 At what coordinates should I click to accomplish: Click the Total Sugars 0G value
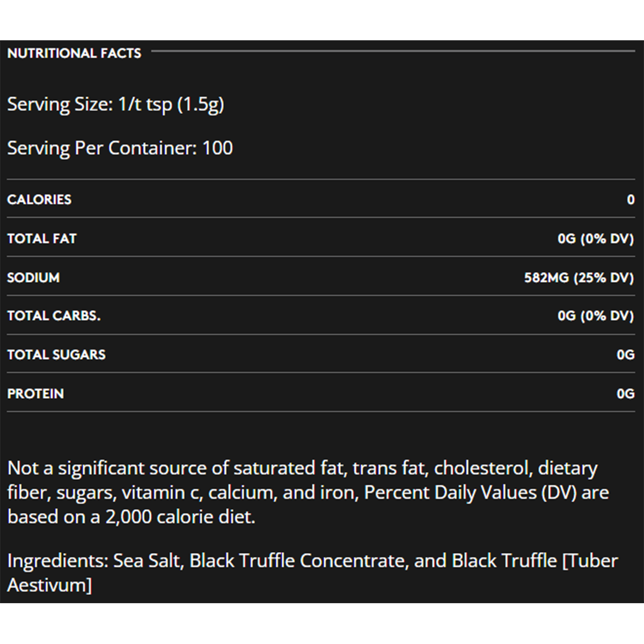pyautogui.click(x=625, y=355)
